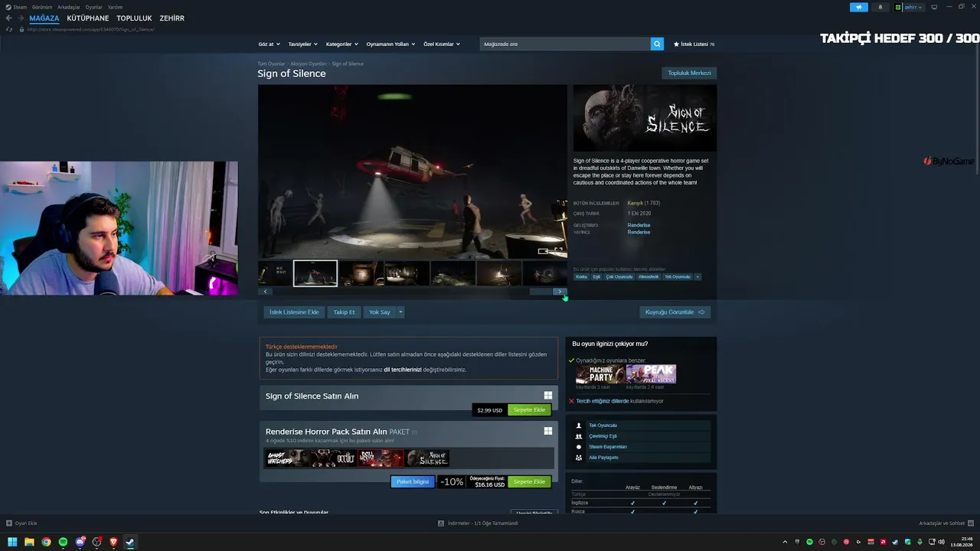Open Topluluk Merkezi for the game
Image resolution: width=980 pixels, height=551 pixels.
pyautogui.click(x=689, y=73)
